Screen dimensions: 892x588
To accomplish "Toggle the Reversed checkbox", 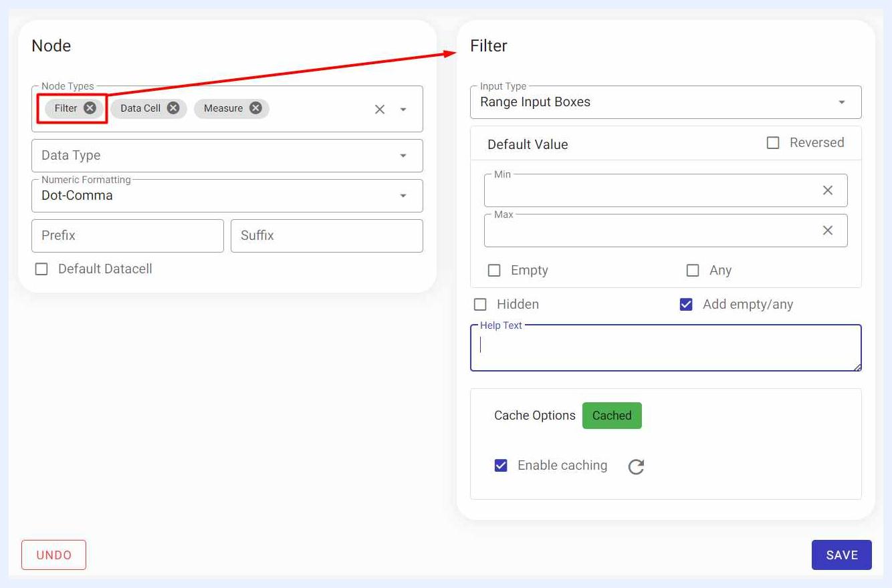I will (773, 143).
